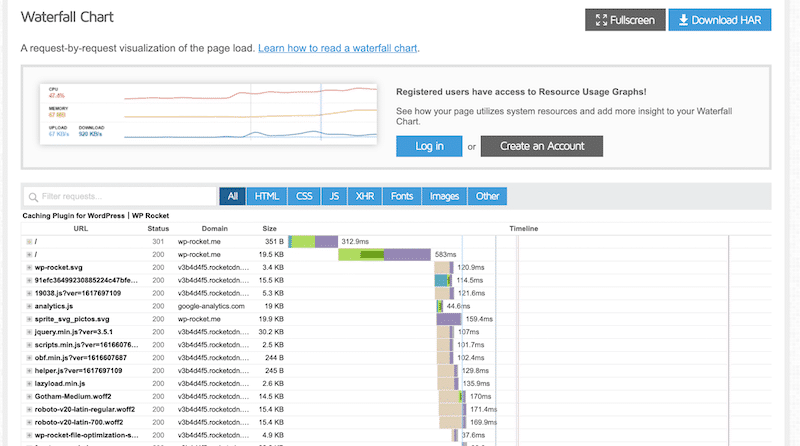Expand the 91efc36499230885224c47bfe request row

click(29, 280)
